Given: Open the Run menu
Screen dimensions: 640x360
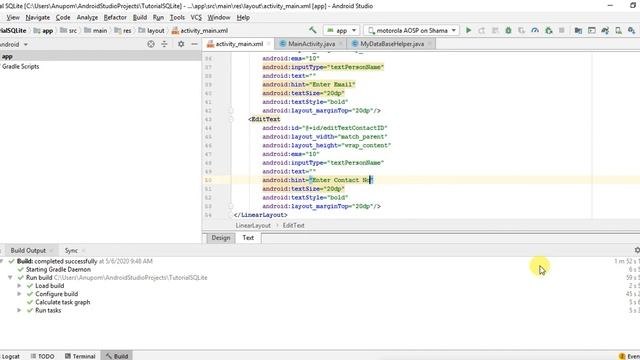Looking at the screenshot, I should (x=158, y=18).
